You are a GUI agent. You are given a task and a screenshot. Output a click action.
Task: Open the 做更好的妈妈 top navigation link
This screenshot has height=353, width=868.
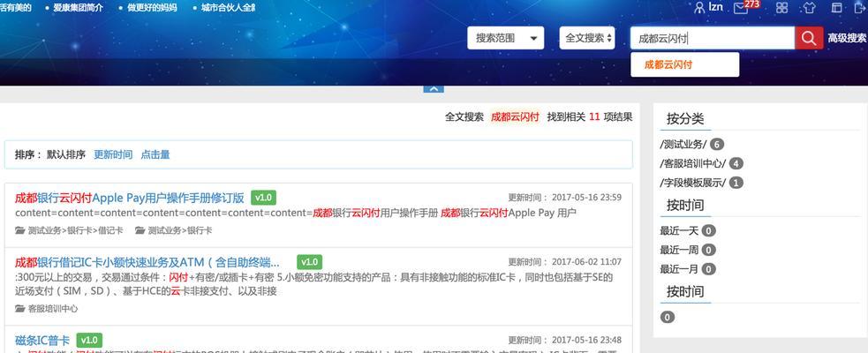[152, 8]
